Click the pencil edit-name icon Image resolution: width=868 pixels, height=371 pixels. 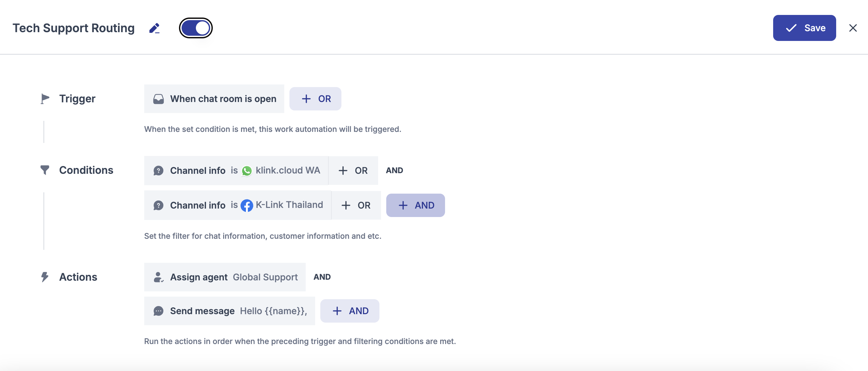tap(154, 28)
